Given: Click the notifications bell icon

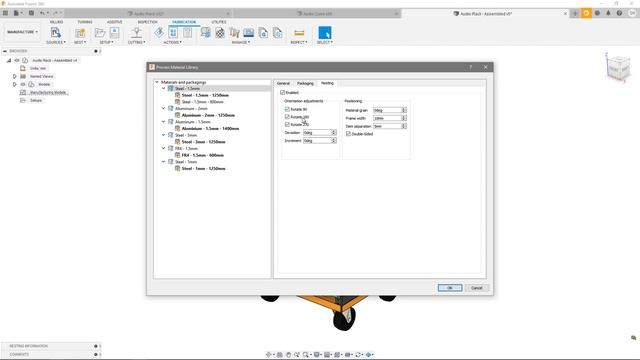Looking at the screenshot, I should point(608,13).
